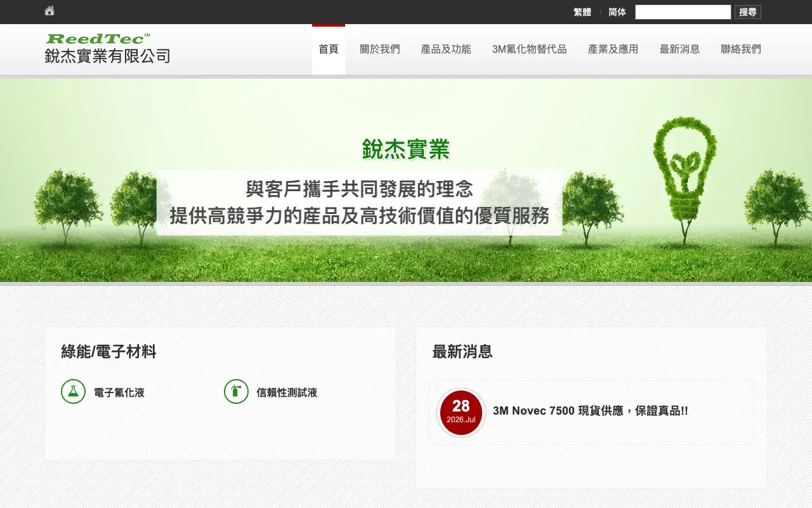Click the 最新消息 section heading

click(462, 351)
